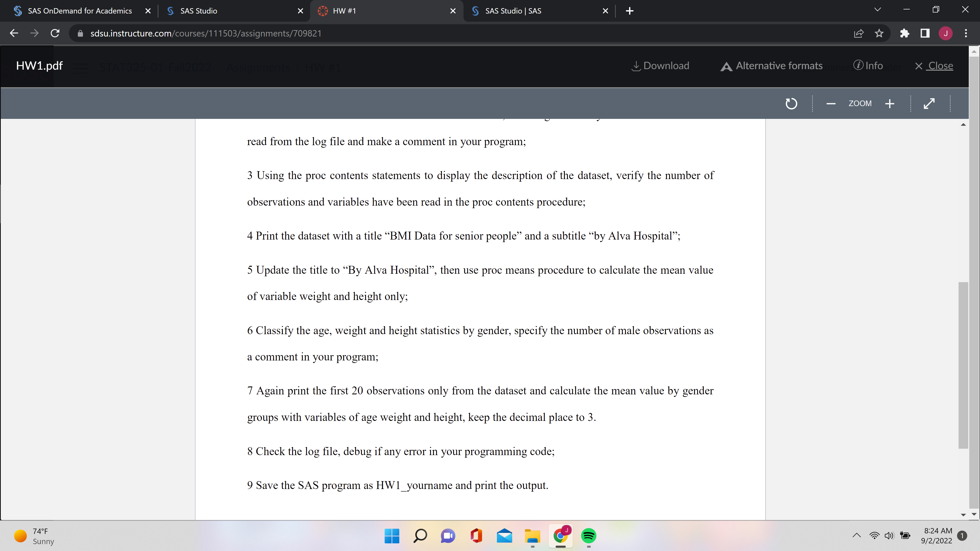Open Spotify from the taskbar
Viewport: 980px width, 551px height.
coord(589,536)
